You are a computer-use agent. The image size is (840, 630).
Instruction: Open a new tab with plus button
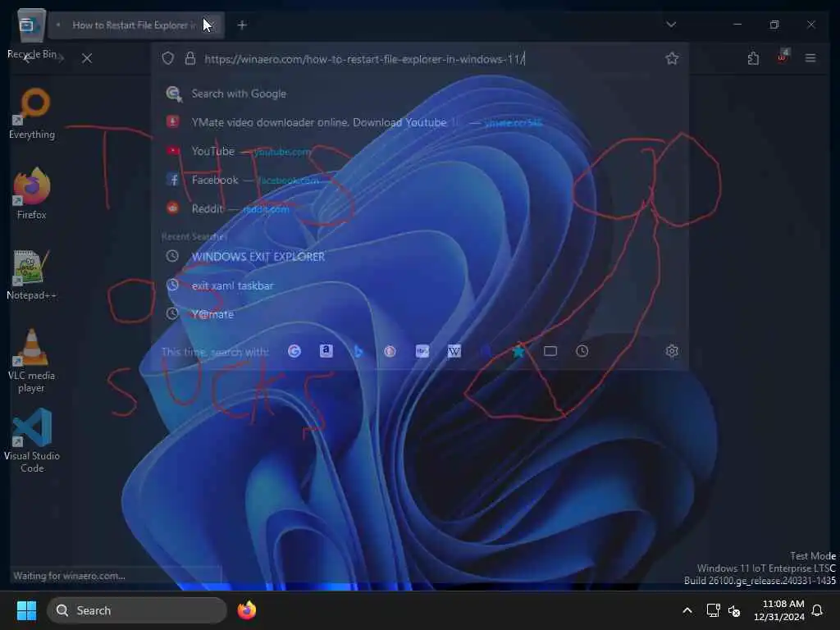242,25
